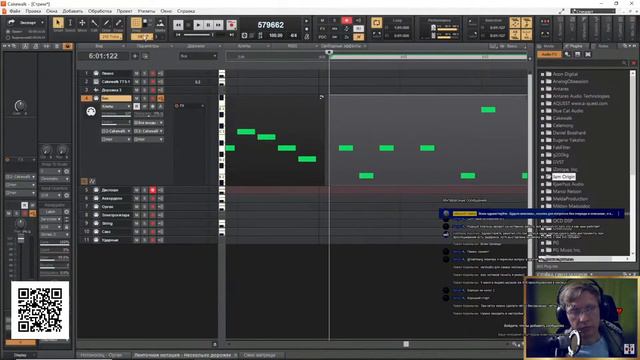Click the plus button beside the 6:01:122 time
This screenshot has height=360, width=640.
[x=135, y=56]
